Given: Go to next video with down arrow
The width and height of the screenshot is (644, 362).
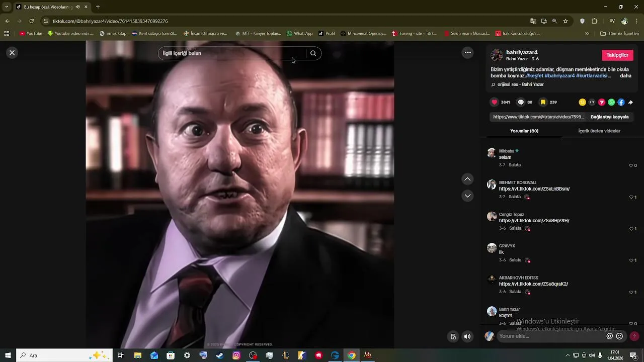Looking at the screenshot, I should click(x=467, y=196).
